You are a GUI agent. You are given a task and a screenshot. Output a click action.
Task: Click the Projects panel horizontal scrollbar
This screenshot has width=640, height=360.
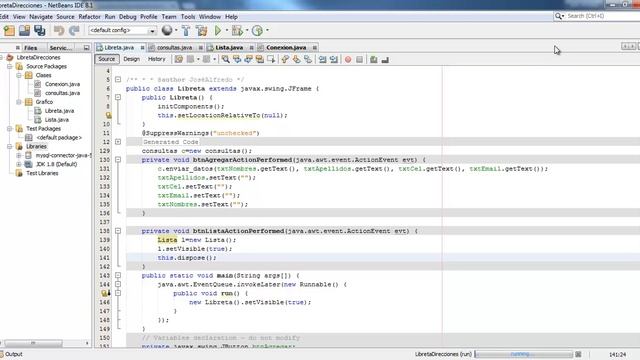click(x=33, y=343)
